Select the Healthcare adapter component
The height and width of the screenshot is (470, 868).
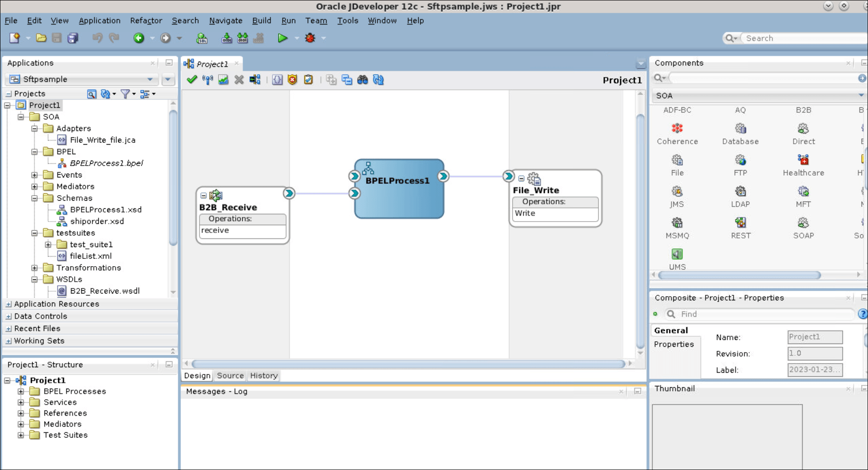(803, 165)
